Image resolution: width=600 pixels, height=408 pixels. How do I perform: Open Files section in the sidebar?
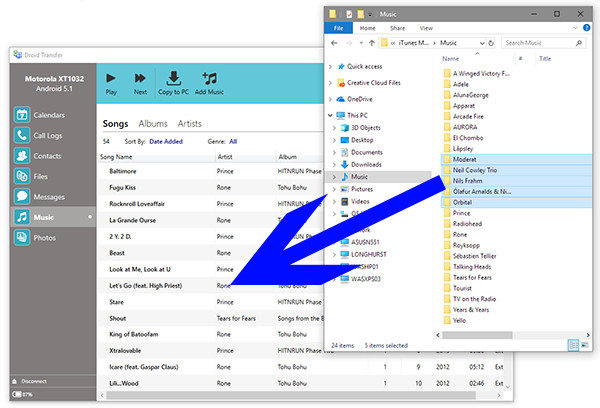click(x=53, y=176)
